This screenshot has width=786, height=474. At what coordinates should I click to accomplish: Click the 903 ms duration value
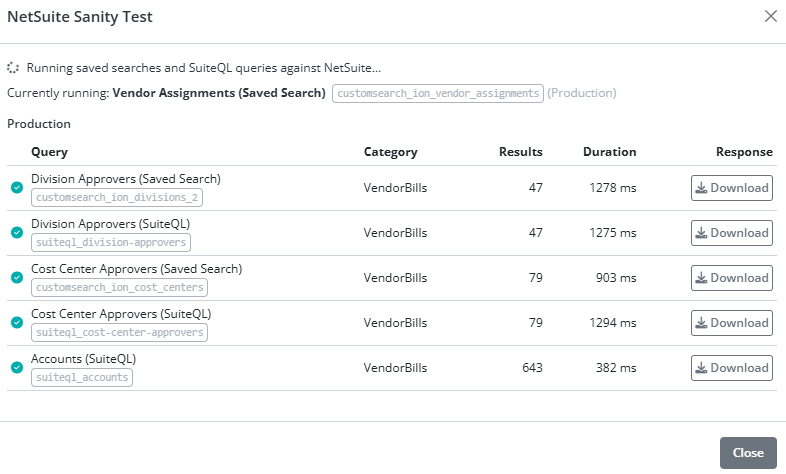pos(616,278)
